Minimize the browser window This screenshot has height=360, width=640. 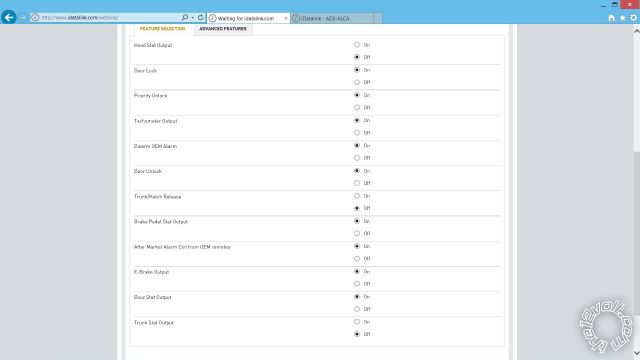[x=603, y=5]
